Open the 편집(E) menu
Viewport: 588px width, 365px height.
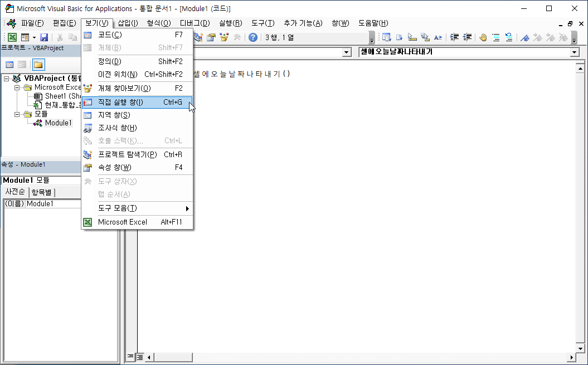pyautogui.click(x=64, y=23)
